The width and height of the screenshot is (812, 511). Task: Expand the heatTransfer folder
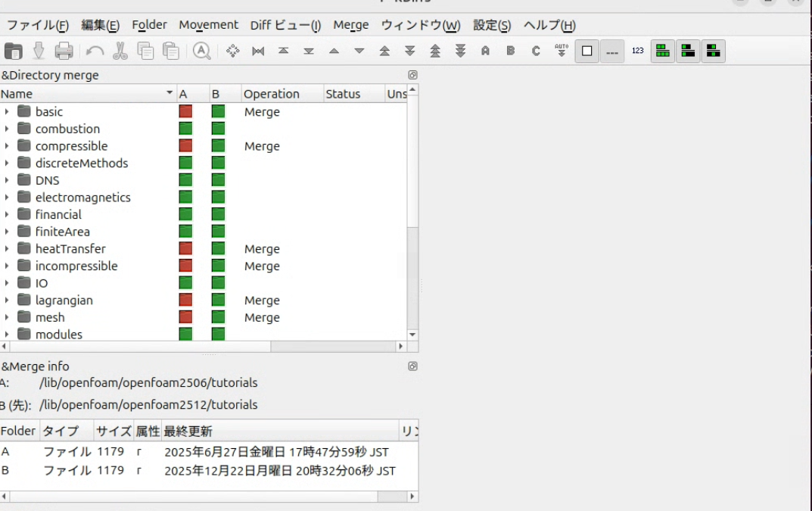coord(7,249)
